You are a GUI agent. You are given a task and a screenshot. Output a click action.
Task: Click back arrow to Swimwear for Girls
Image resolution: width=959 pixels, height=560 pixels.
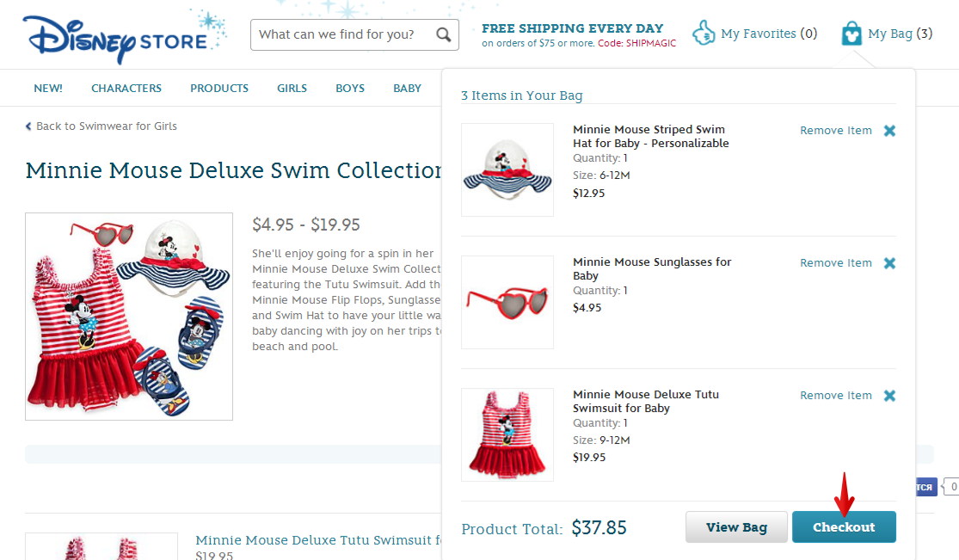[x=28, y=126]
